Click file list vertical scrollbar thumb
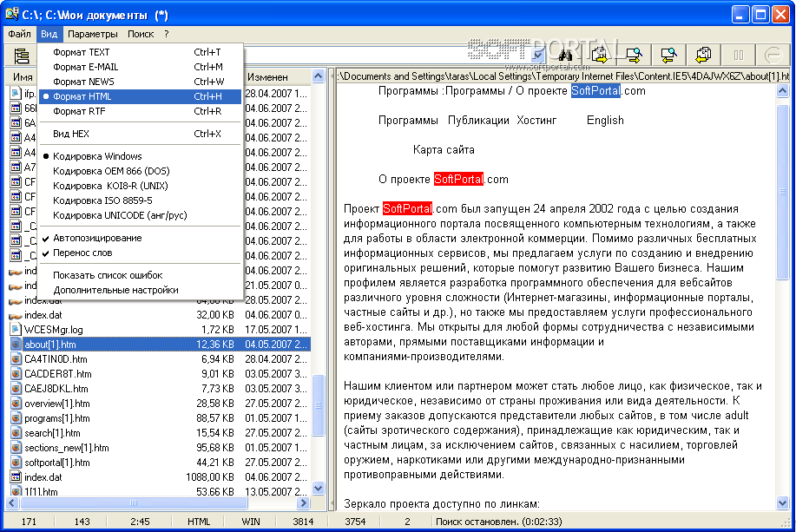This screenshot has height=532, width=796. click(x=319, y=405)
